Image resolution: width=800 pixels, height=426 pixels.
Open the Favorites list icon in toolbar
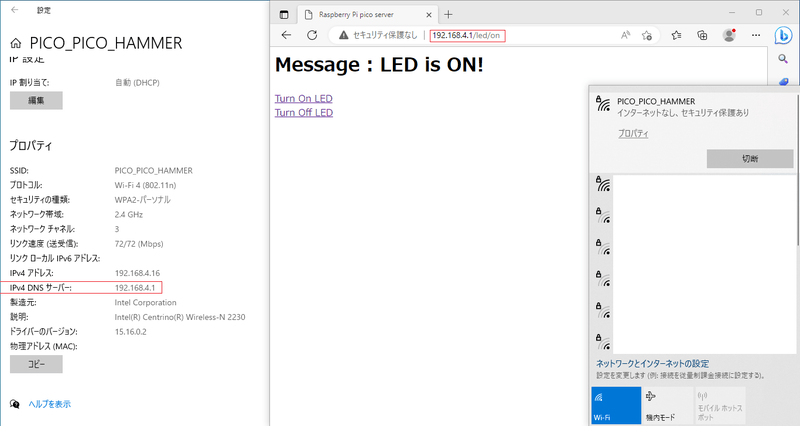tap(676, 35)
